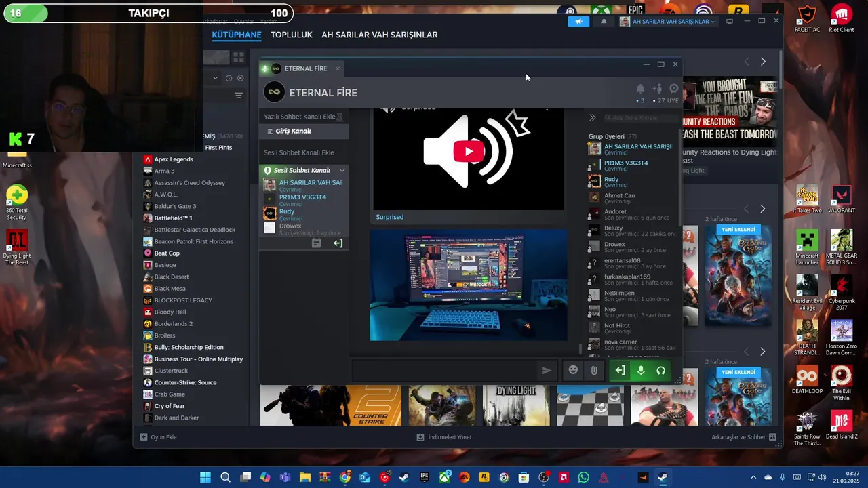Viewport: 868px width, 488px height.
Task: Go to next news item arrow in Steam
Action: tap(763, 62)
